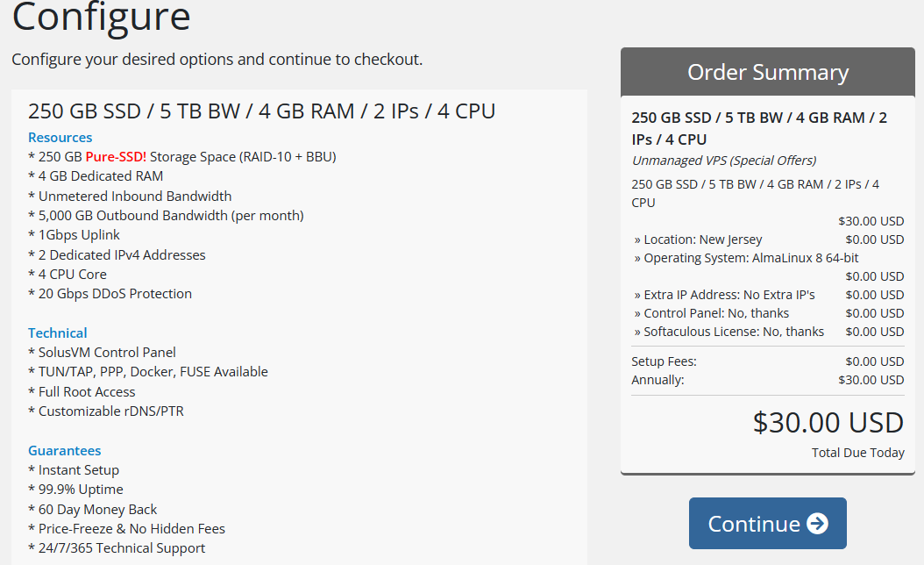Click the blue Resources section heading
Screen dimensions: 924x565
pos(60,137)
